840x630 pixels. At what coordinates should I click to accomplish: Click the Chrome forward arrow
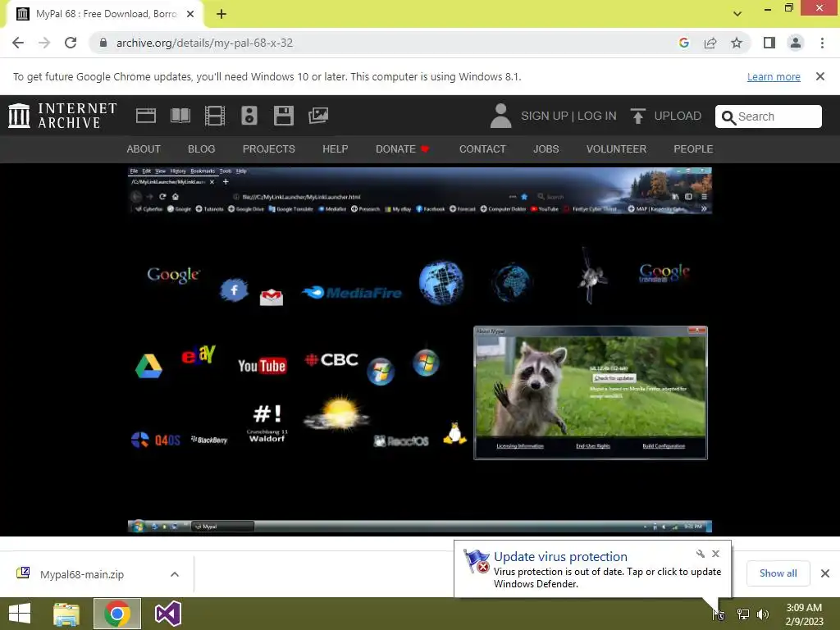44,43
